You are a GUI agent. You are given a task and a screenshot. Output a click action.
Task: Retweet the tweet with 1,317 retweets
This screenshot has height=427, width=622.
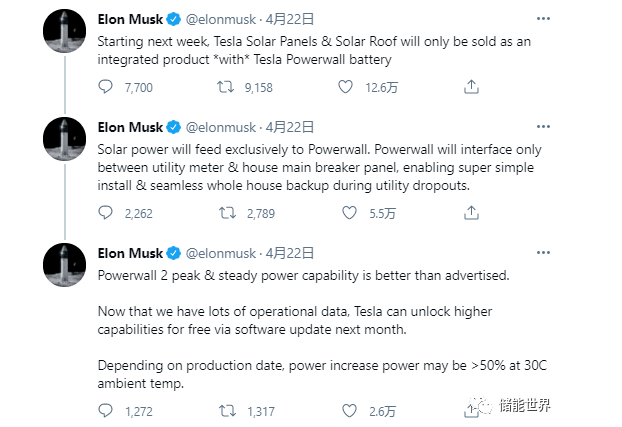pos(227,410)
